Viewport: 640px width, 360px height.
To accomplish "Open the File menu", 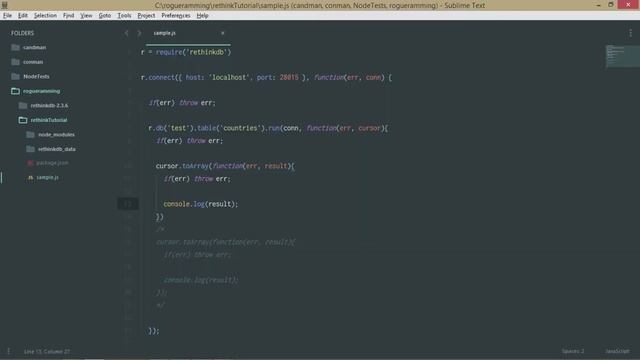I will [7, 16].
